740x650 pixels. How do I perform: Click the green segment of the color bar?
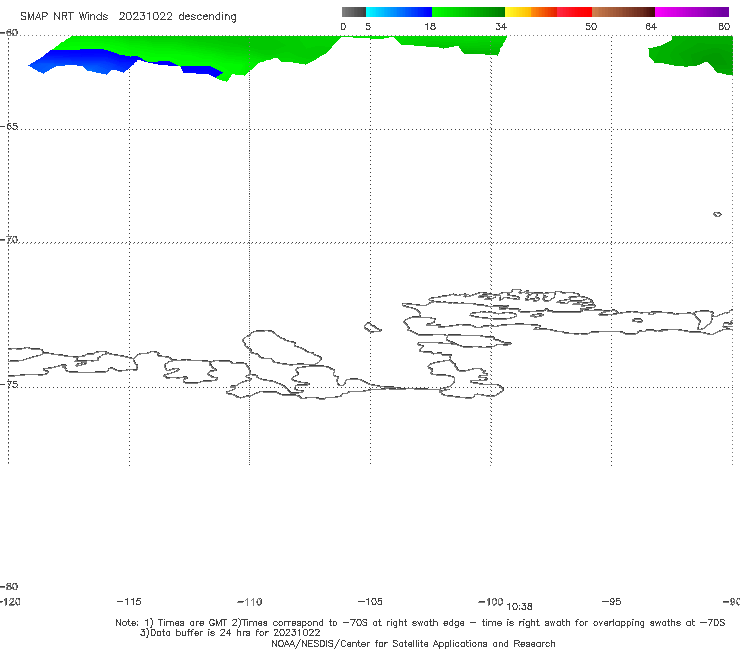pos(468,12)
